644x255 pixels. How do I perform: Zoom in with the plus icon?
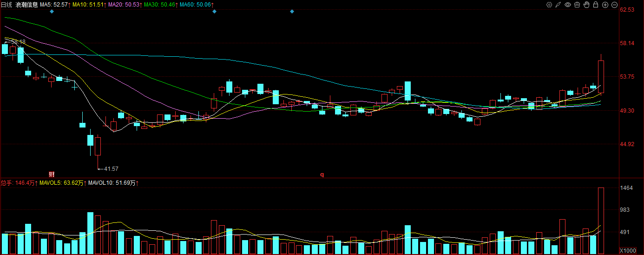point(605,5)
